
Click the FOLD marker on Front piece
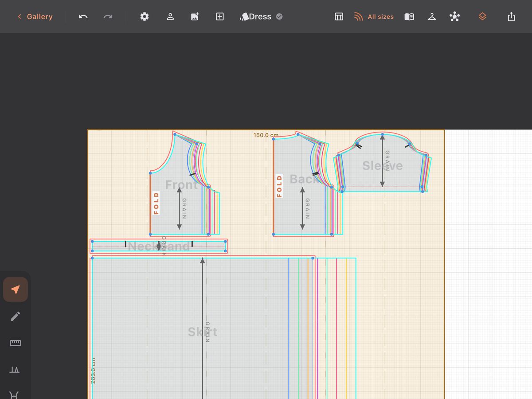[x=156, y=203]
